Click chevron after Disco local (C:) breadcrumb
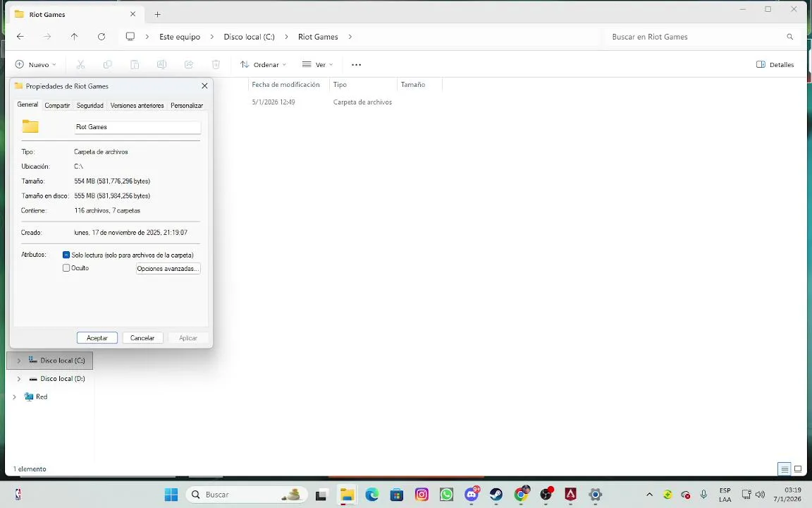 point(286,37)
